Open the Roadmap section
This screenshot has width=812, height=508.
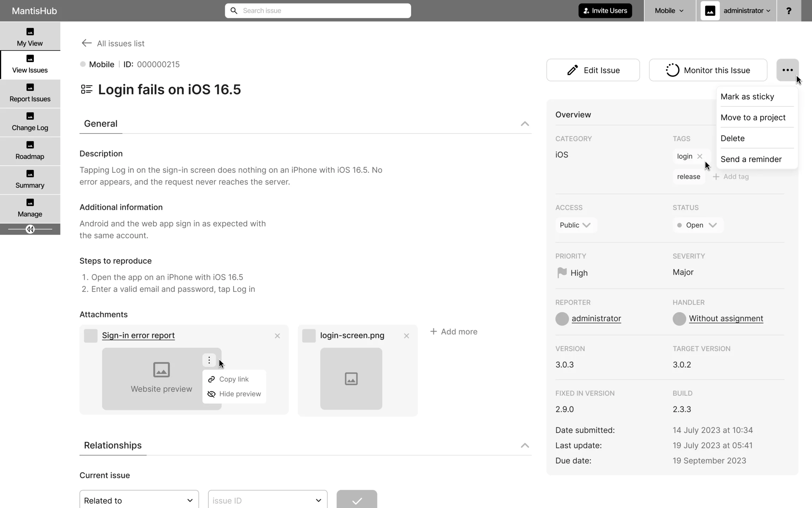tap(30, 151)
